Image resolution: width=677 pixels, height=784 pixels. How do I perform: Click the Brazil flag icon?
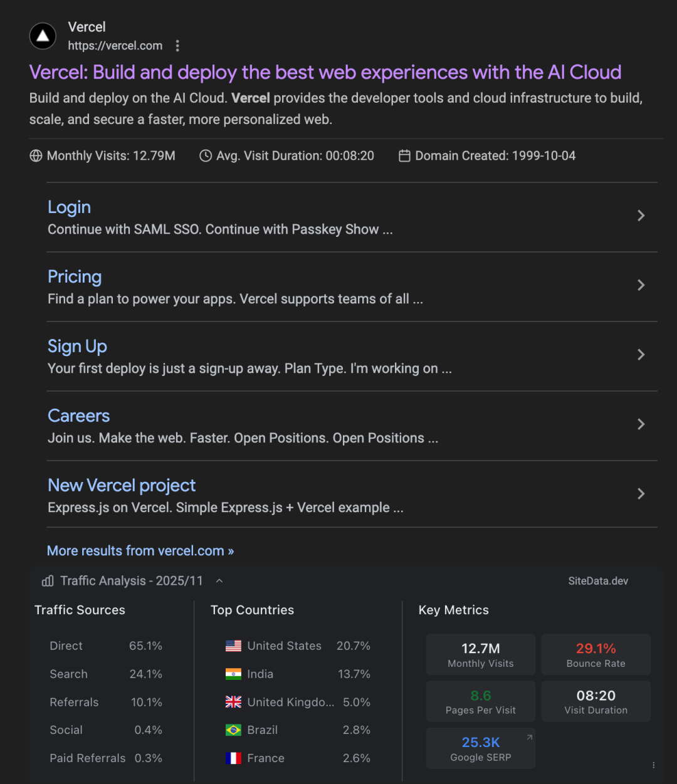pos(233,730)
